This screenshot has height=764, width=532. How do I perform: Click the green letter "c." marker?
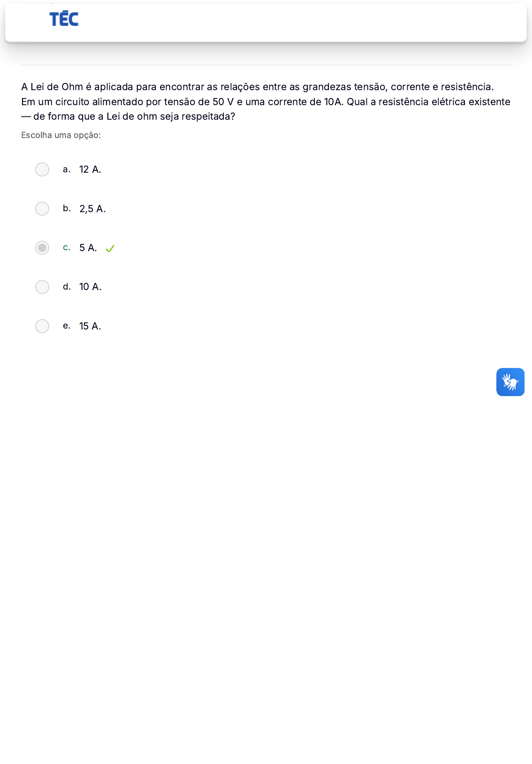click(67, 248)
